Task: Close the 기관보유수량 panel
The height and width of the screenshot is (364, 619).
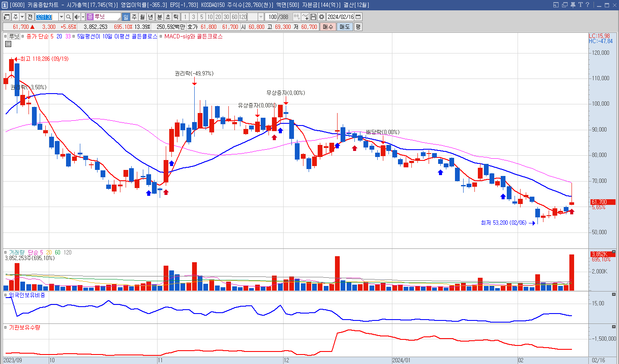Action: tap(614, 327)
